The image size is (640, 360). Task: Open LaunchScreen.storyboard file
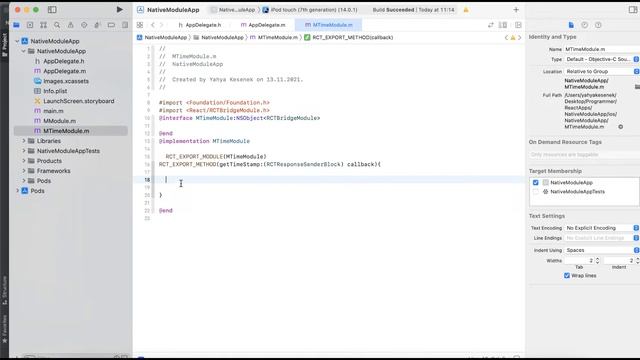click(79, 101)
